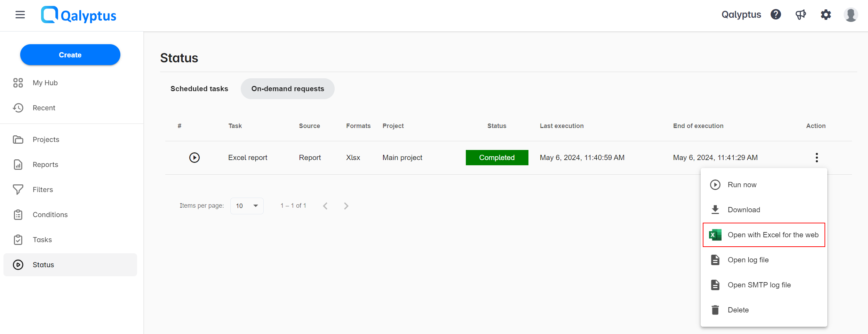This screenshot has height=334, width=868.
Task: Click the announcements megaphone icon
Action: 801,15
